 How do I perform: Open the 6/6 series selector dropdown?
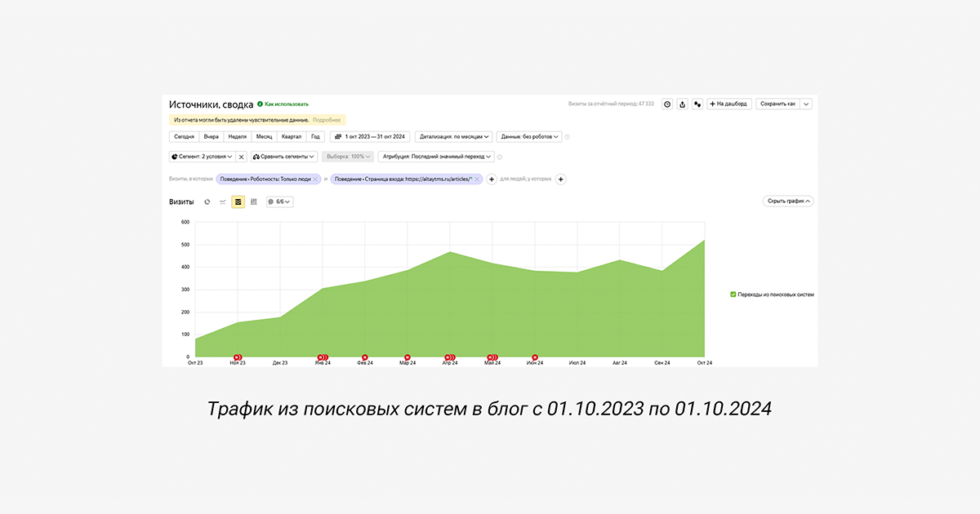[x=279, y=202]
